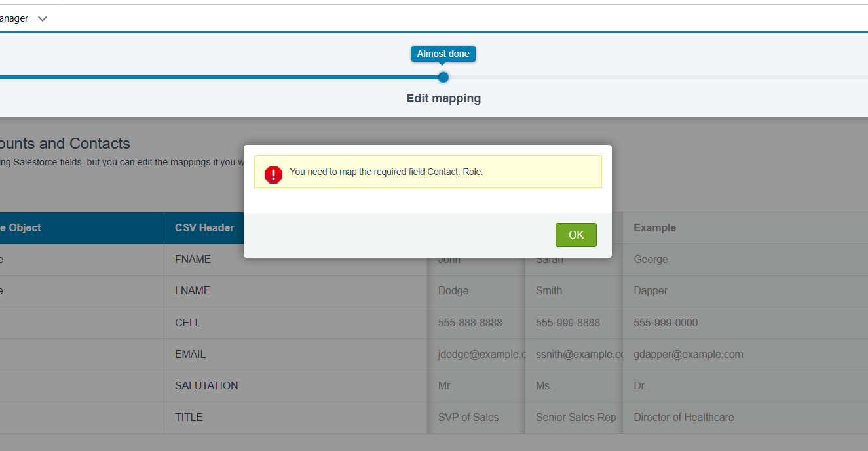Click the Dapper example value

click(x=651, y=290)
